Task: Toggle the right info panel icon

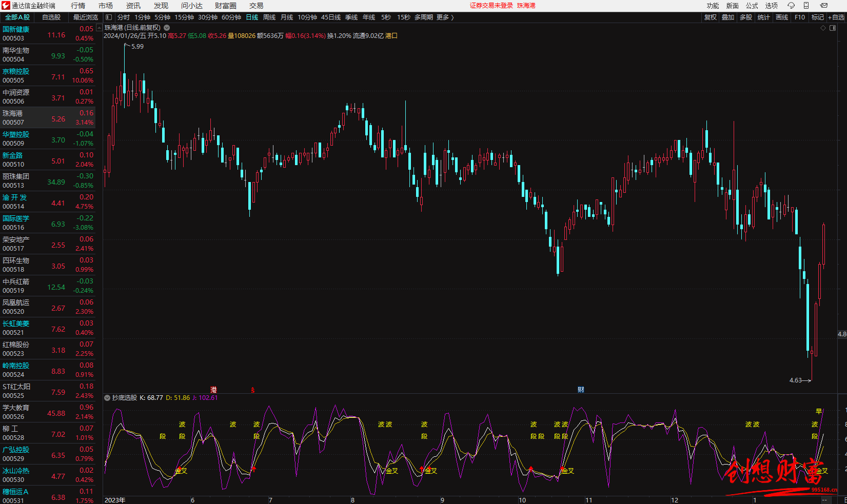Action: [x=833, y=28]
